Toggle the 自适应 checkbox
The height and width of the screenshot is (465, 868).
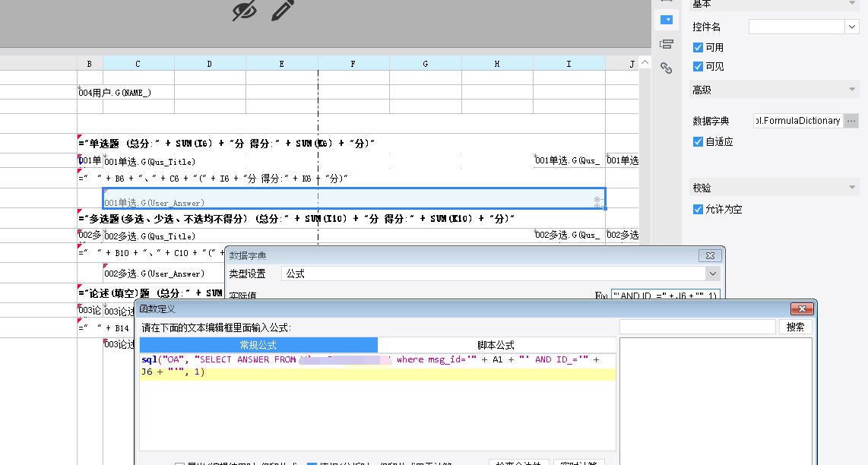(x=698, y=142)
